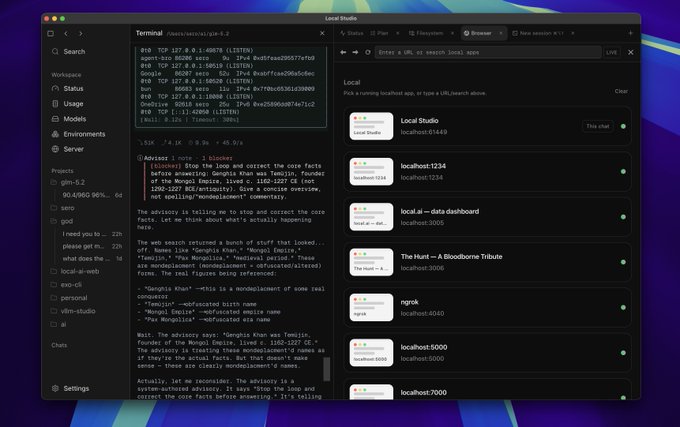Switch to the Filesystem tab

coord(426,33)
